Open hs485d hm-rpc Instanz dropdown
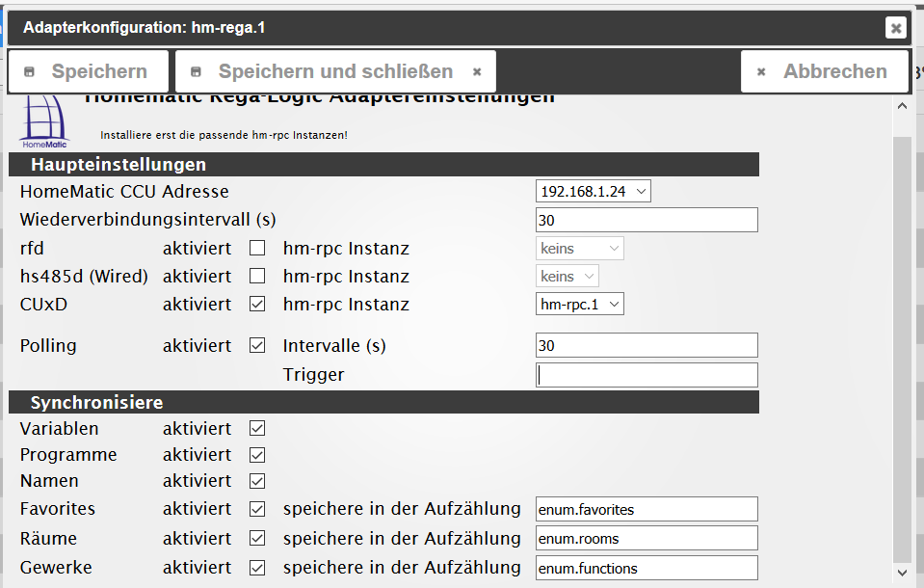 click(567, 276)
